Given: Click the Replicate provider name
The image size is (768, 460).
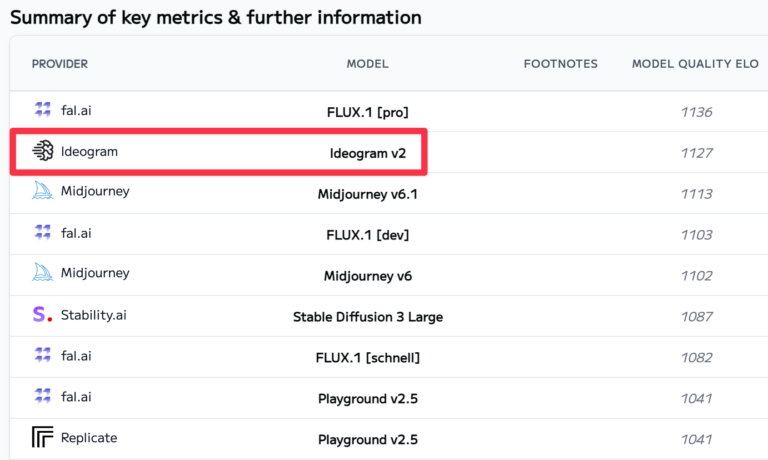Looking at the screenshot, I should tap(88, 438).
